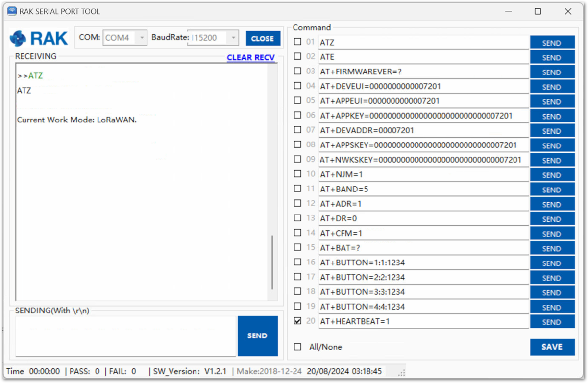Send the AT+NWKSKEY command

pos(552,160)
